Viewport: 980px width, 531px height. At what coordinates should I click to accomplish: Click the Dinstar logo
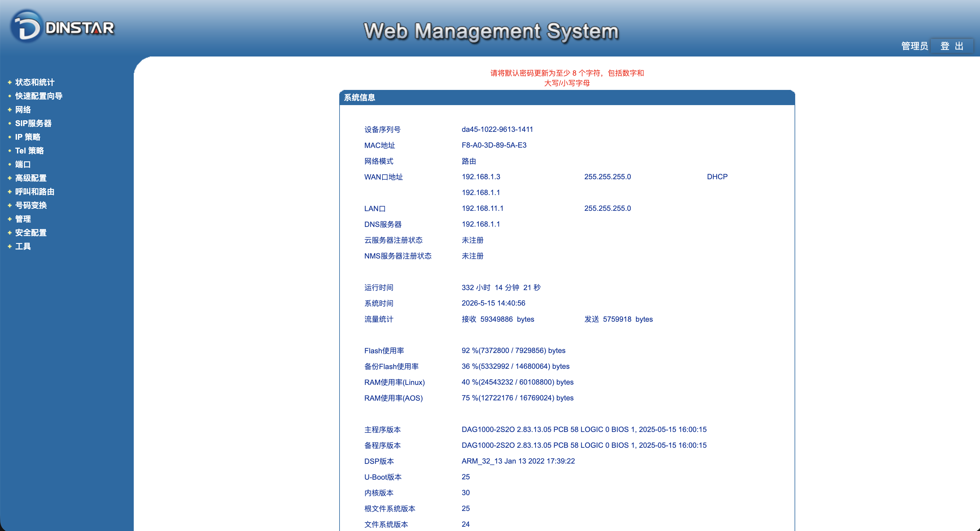coord(63,27)
